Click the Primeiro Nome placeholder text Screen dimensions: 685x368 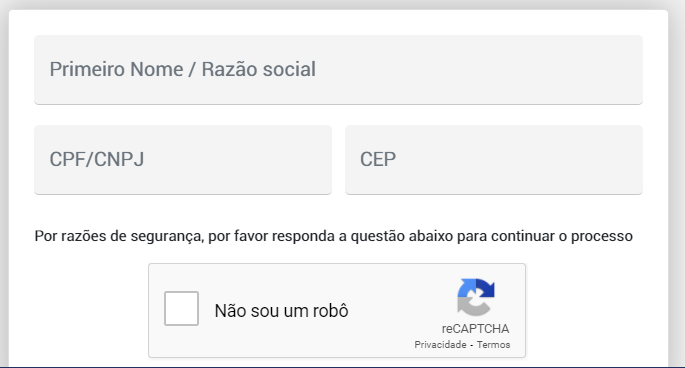183,69
